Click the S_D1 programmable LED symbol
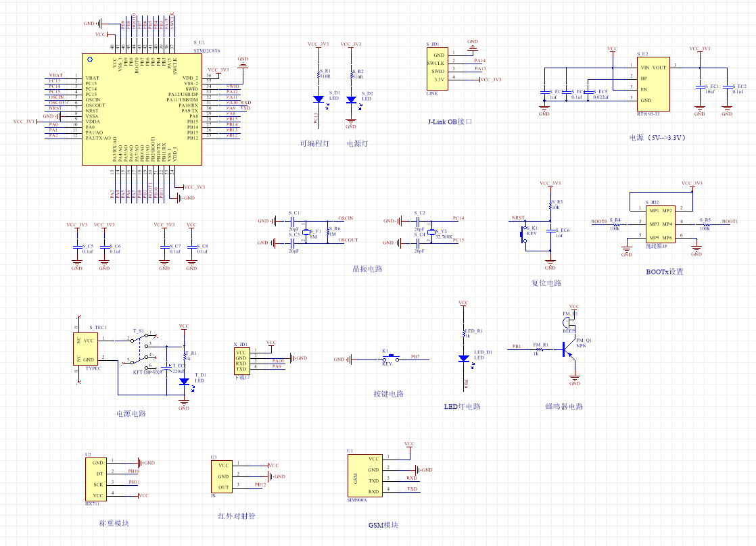756x546 pixels. (318, 99)
